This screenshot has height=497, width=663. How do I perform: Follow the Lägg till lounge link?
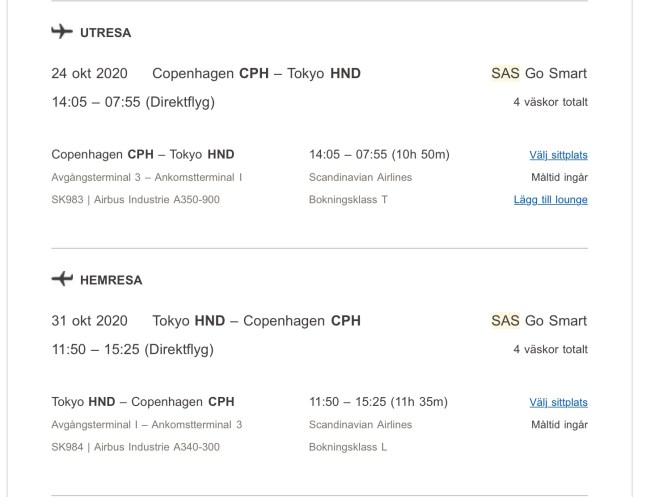click(550, 200)
